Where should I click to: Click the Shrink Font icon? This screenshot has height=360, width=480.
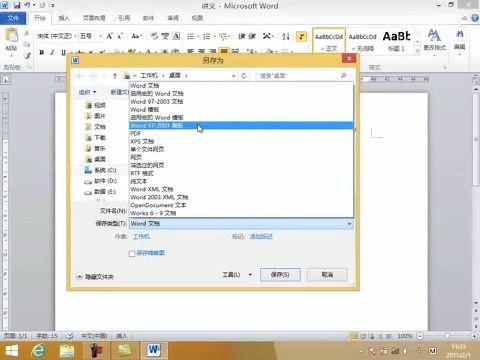[120, 36]
